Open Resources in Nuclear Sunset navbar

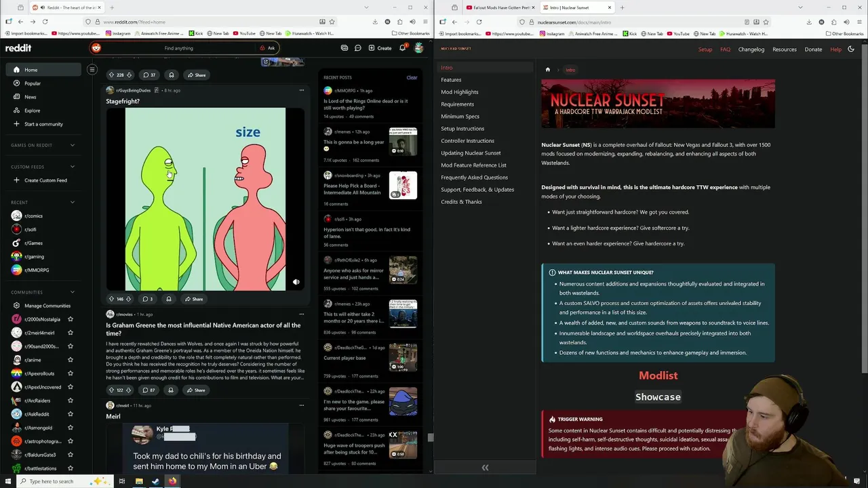pyautogui.click(x=785, y=49)
